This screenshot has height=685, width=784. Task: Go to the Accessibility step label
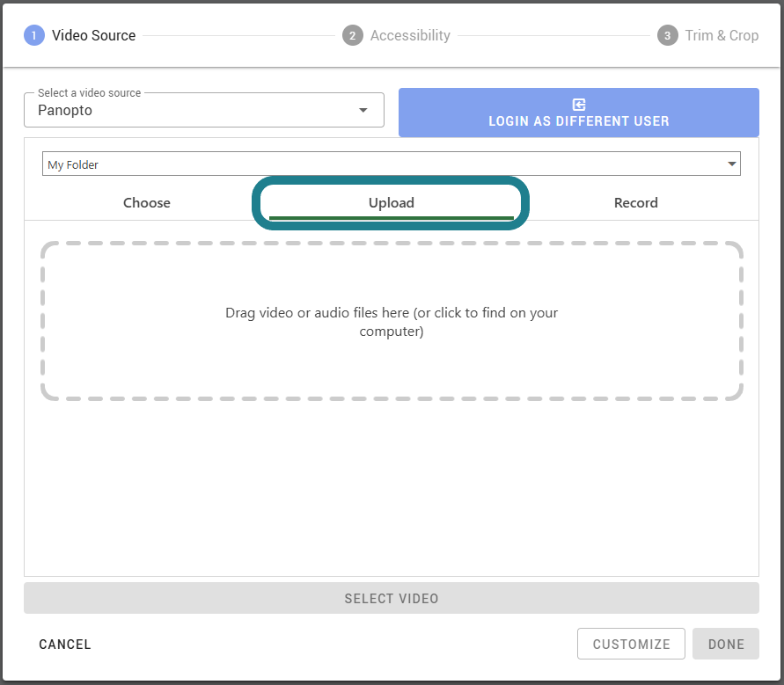(x=410, y=35)
